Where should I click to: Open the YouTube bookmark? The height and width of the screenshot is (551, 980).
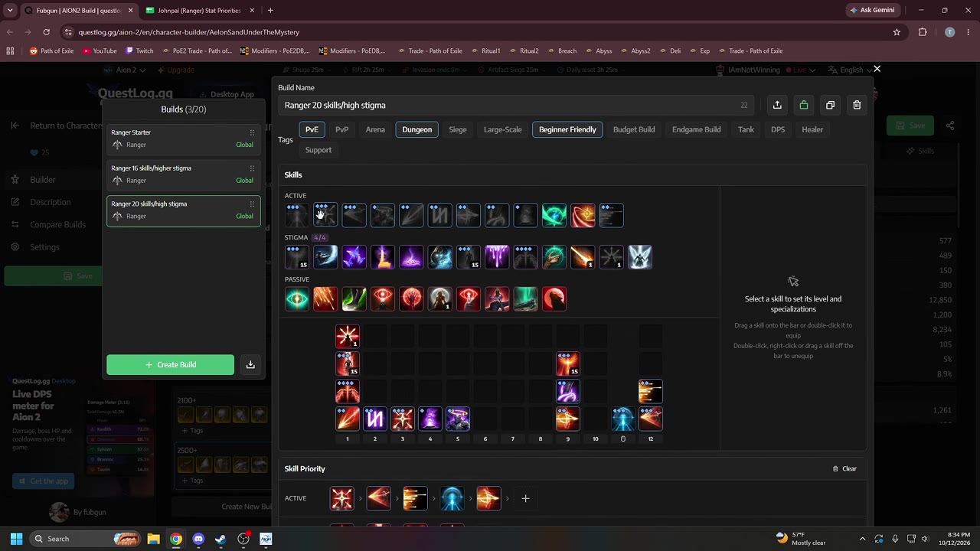click(x=100, y=51)
